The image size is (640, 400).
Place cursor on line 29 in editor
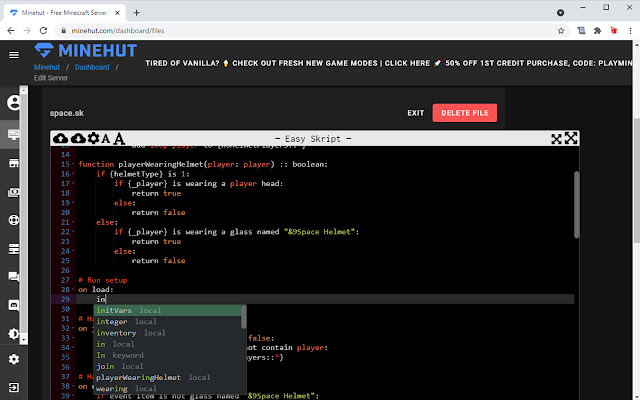324,299
